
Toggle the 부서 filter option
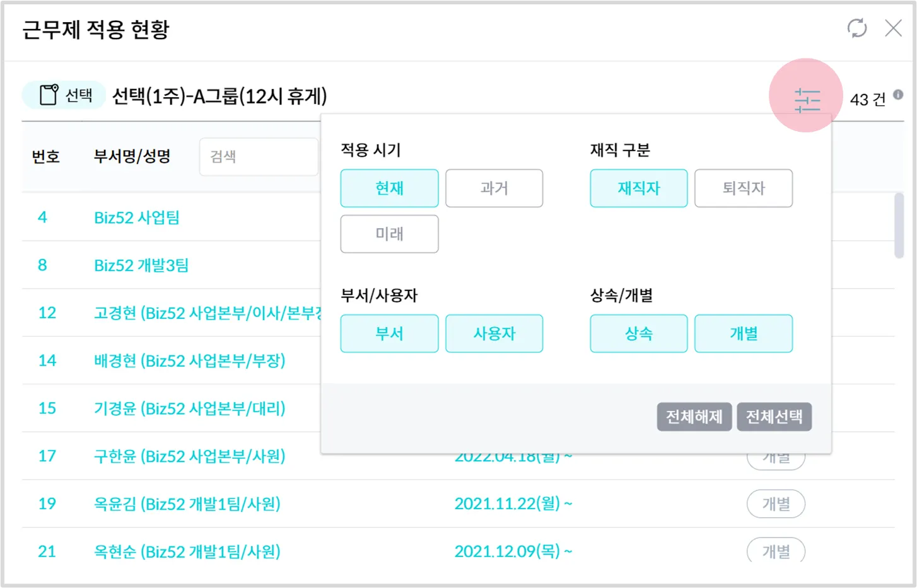click(x=389, y=333)
